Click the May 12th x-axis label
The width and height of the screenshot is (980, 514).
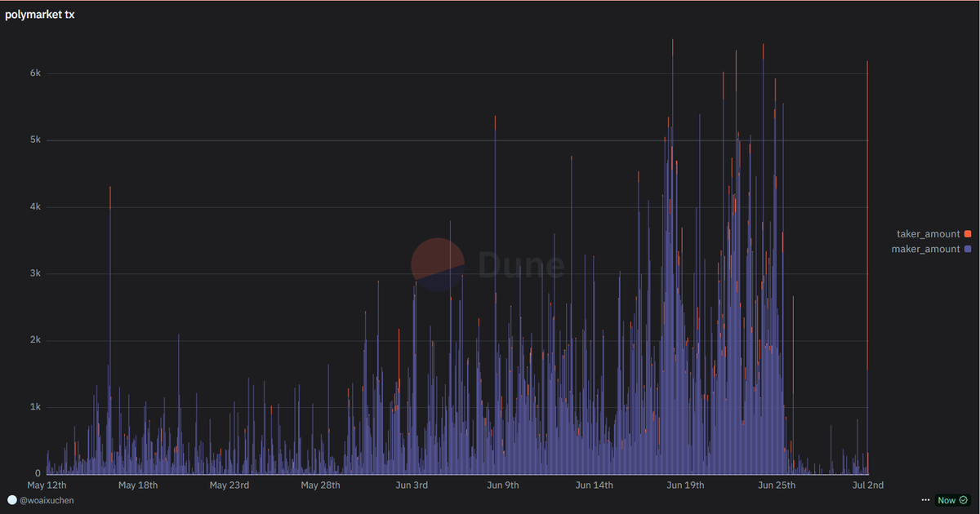(x=47, y=485)
